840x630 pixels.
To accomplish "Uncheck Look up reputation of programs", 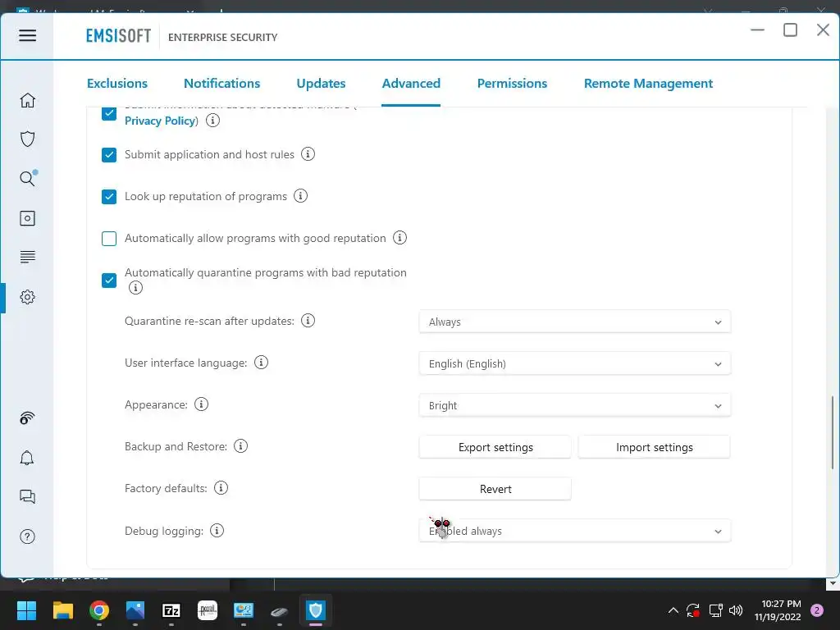I will pyautogui.click(x=109, y=197).
